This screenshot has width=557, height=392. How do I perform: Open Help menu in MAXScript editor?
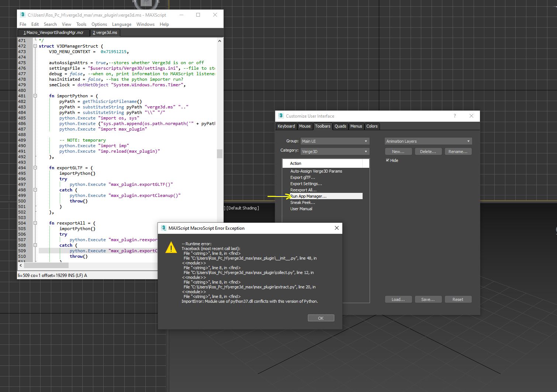(x=164, y=24)
